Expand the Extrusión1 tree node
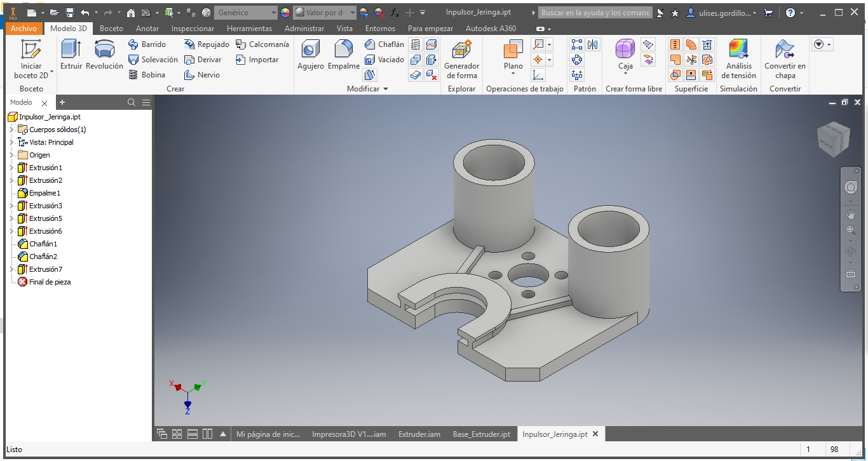 pos(11,168)
